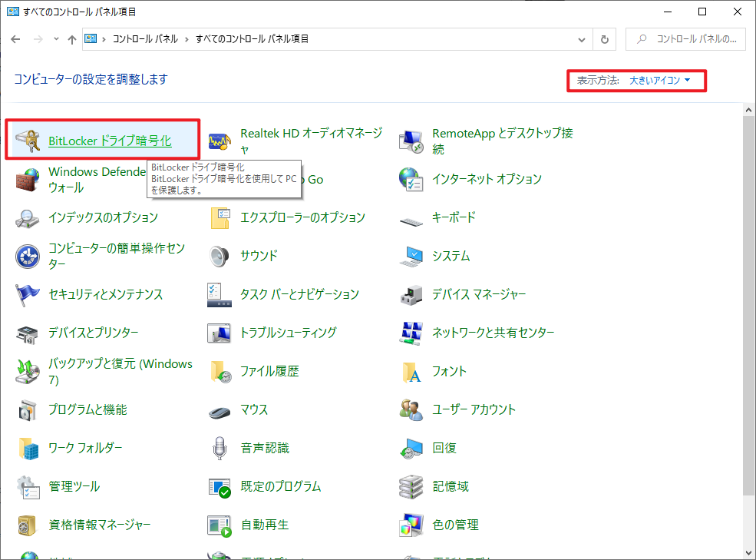Screen dimensions: 756x560
Task: Click すべてのコントロール パネル項目 breadcrumb
Action: click(x=252, y=39)
